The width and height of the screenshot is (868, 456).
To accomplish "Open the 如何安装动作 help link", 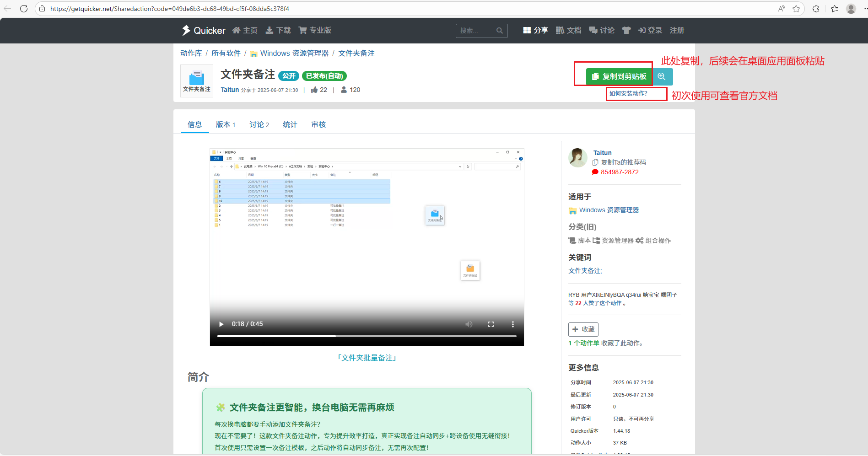I will pyautogui.click(x=628, y=93).
